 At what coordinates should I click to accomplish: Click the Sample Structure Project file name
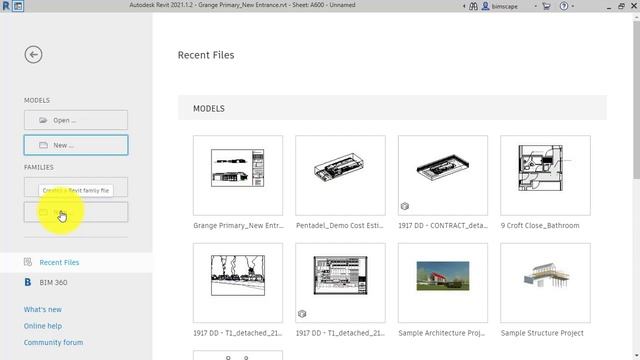tap(542, 333)
